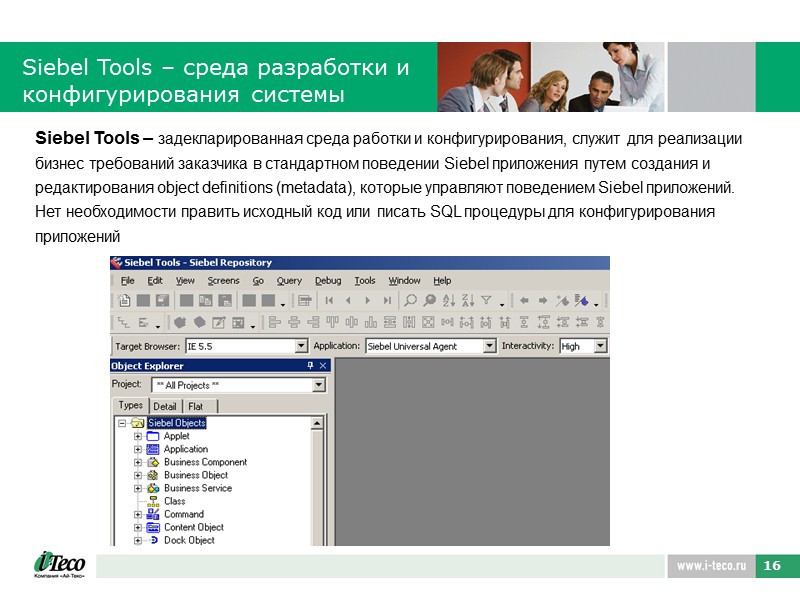This screenshot has height=600, width=800.
Task: Go to previous record toolbar arrow
Action: pos(348,301)
